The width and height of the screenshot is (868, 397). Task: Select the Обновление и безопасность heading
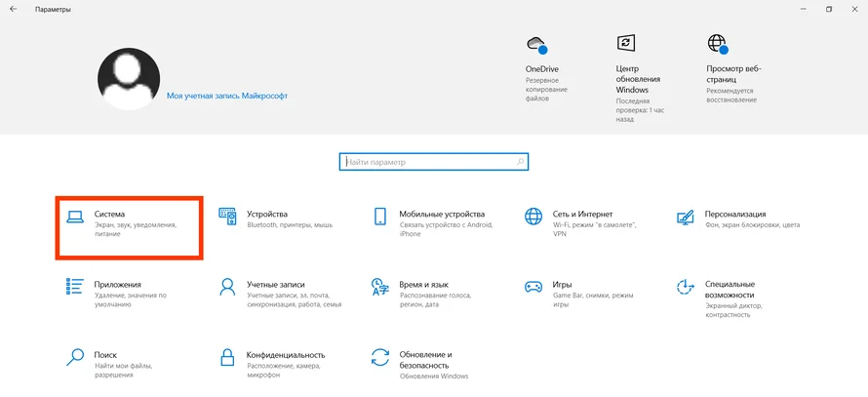point(426,359)
